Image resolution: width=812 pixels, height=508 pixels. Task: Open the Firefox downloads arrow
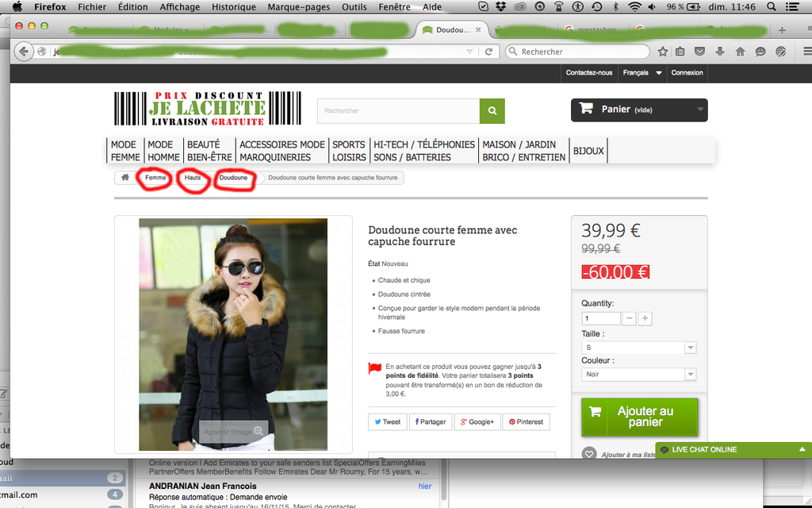(720, 52)
